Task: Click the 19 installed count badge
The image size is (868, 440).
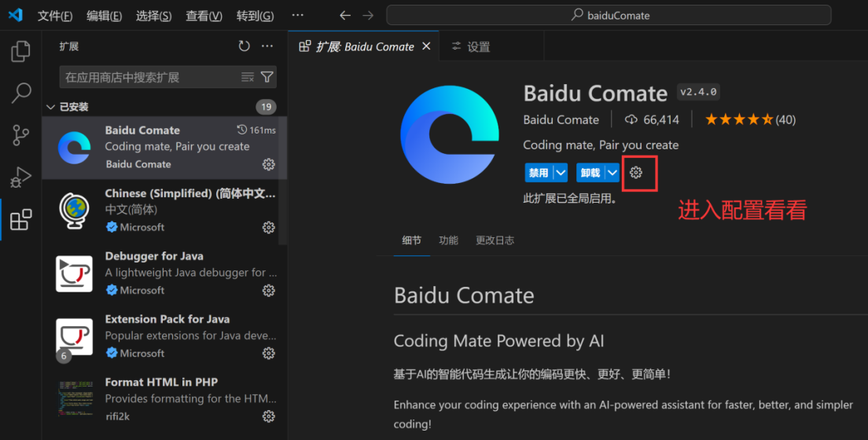Action: coord(267,107)
